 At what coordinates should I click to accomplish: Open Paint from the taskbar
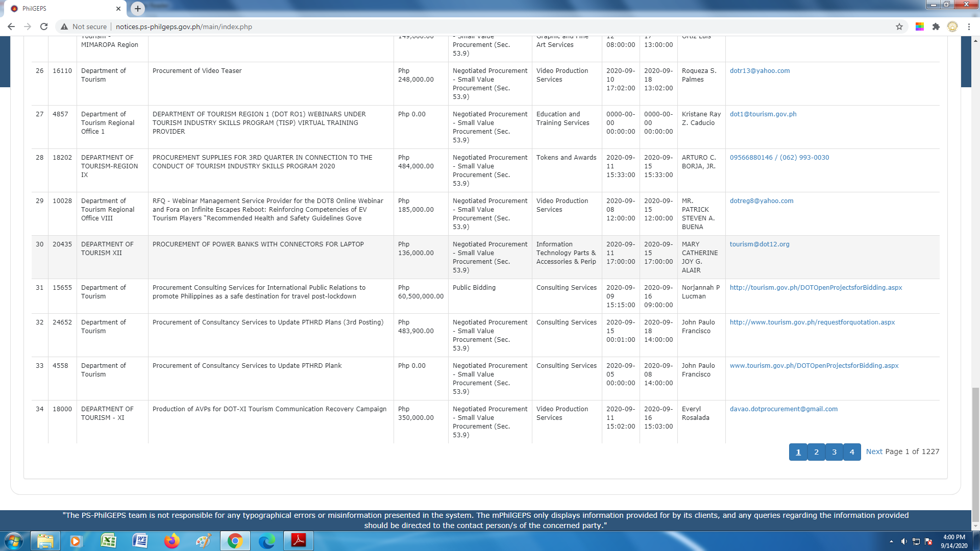pos(204,541)
